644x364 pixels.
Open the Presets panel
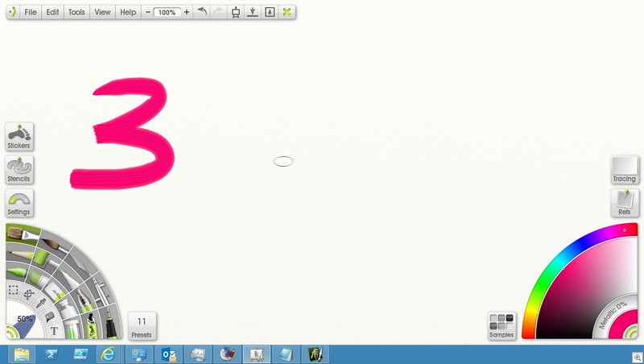coord(141,325)
